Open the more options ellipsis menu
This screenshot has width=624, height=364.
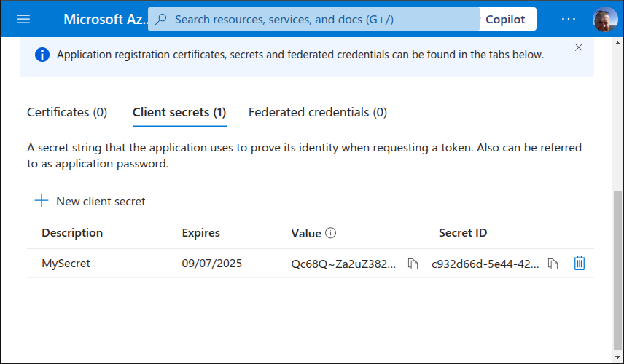click(x=569, y=19)
